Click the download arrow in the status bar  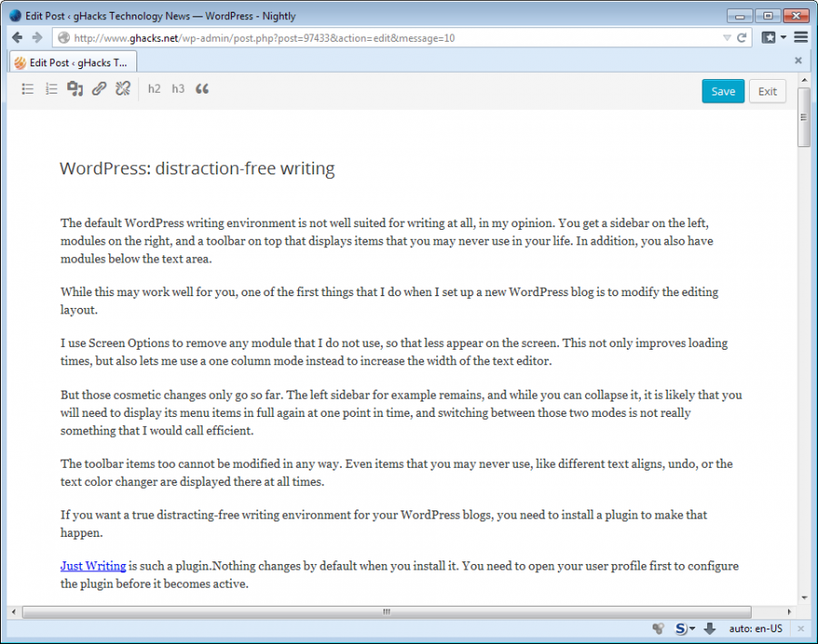710,629
